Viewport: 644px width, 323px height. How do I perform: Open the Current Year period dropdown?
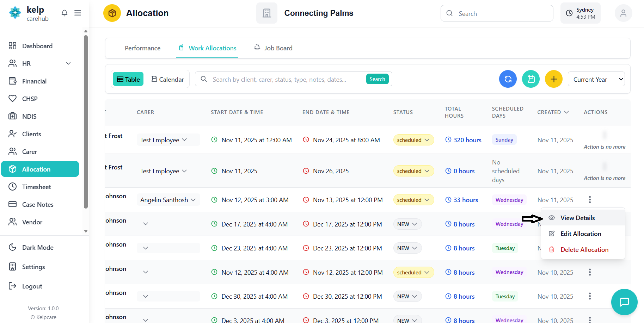point(596,79)
